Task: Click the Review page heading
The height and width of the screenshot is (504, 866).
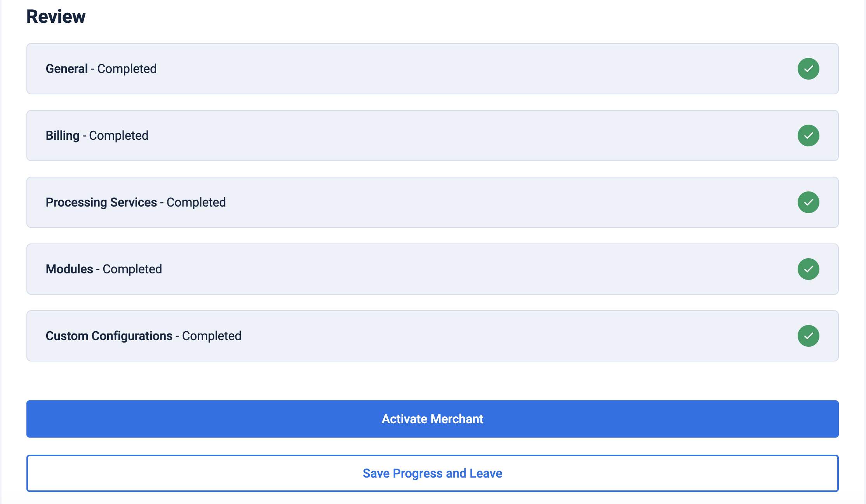Action: (56, 16)
